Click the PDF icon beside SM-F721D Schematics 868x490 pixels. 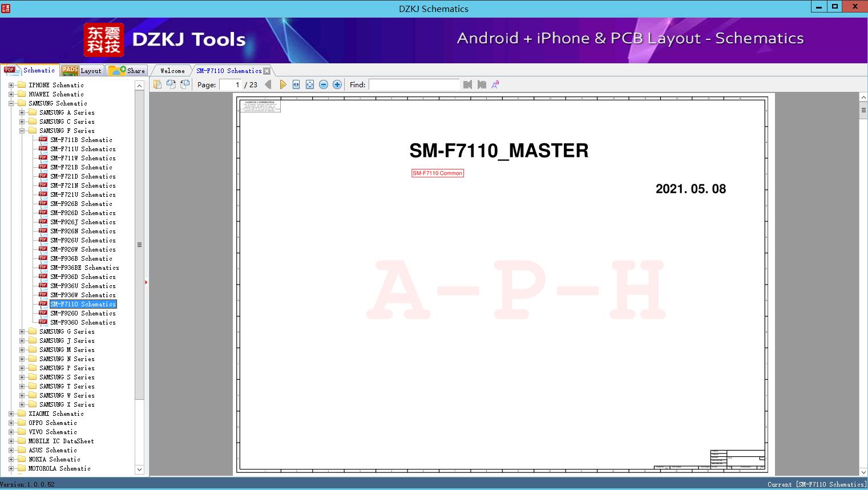click(x=43, y=176)
